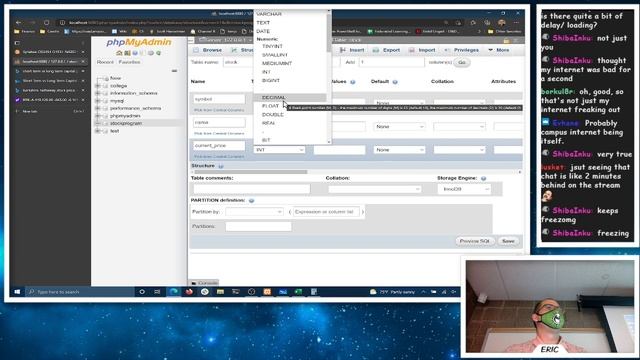Click the browser back arrow
This screenshot has height=360, width=640.
(18, 22)
